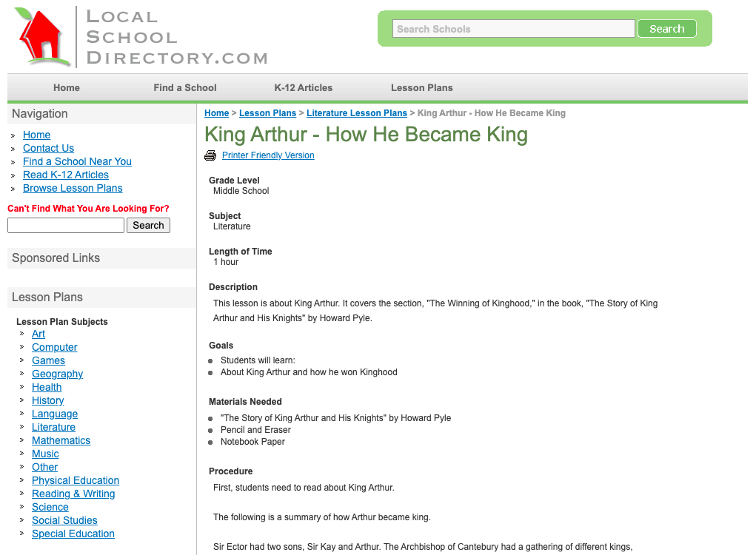Click the "Lesson Plans" breadcrumb link
Image resolution: width=756 pixels, height=555 pixels.
(267, 112)
